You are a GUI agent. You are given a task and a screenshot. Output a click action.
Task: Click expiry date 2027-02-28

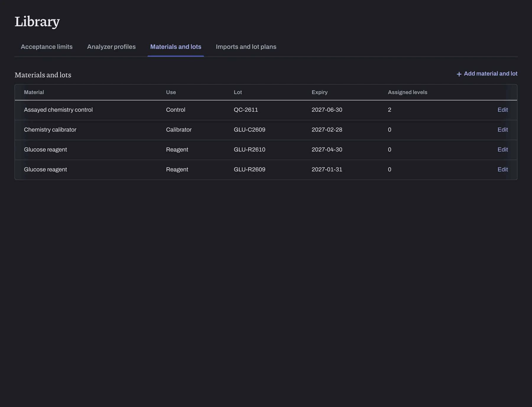(327, 130)
